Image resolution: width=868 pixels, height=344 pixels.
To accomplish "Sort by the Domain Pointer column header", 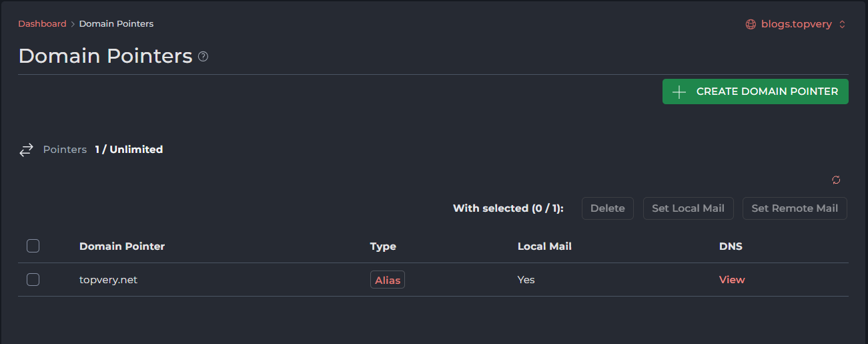I will [x=122, y=246].
